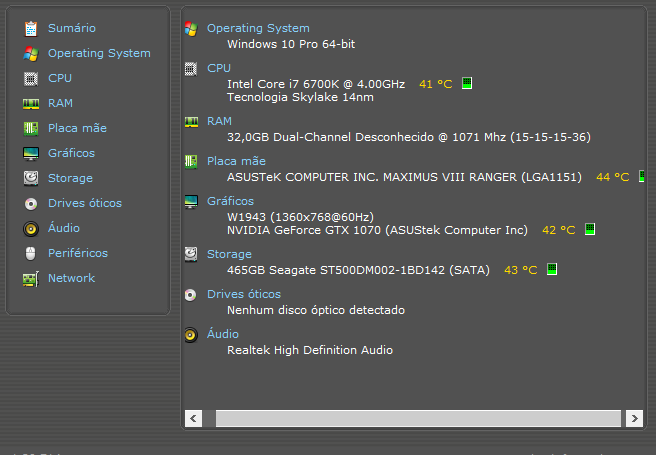Click the Placa mãe heading link in summary
Viewport: 657px width, 455px height.
coord(236,161)
